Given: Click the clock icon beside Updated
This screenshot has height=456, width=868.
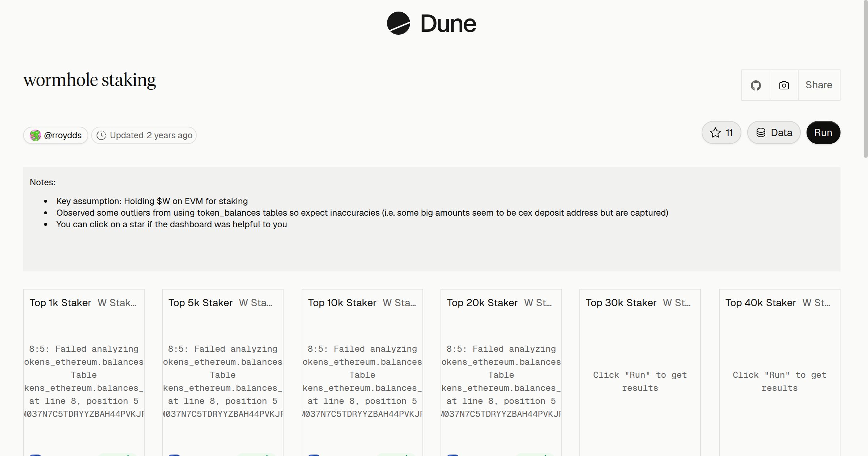Looking at the screenshot, I should coord(101,135).
